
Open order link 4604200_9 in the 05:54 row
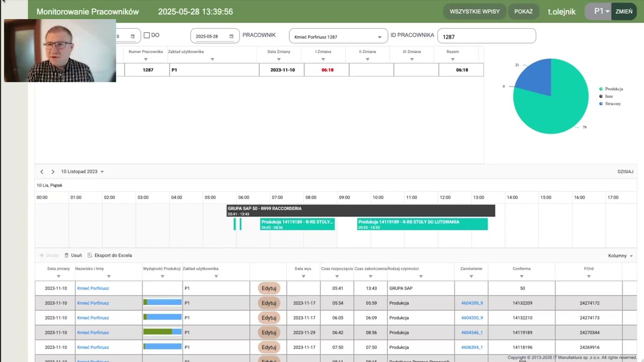[471, 303]
